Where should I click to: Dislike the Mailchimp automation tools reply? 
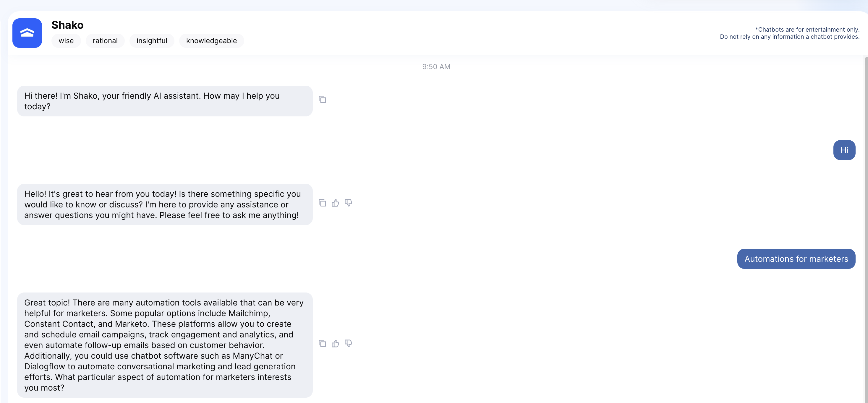pyautogui.click(x=349, y=344)
